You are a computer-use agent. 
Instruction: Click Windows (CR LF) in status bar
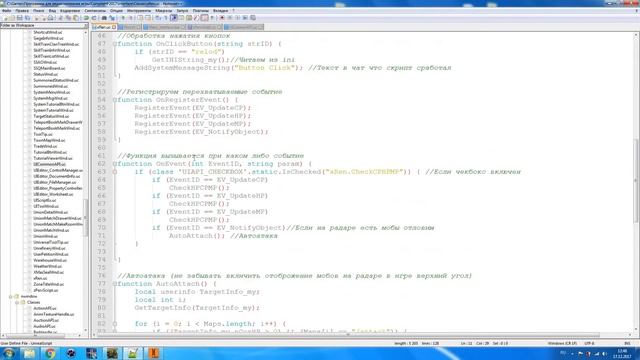562,343
